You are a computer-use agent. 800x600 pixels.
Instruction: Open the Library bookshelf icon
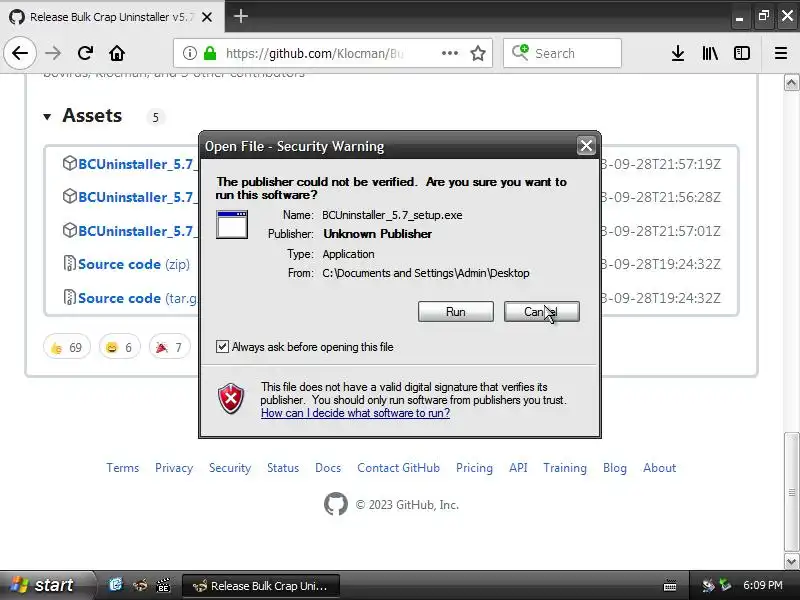(710, 53)
